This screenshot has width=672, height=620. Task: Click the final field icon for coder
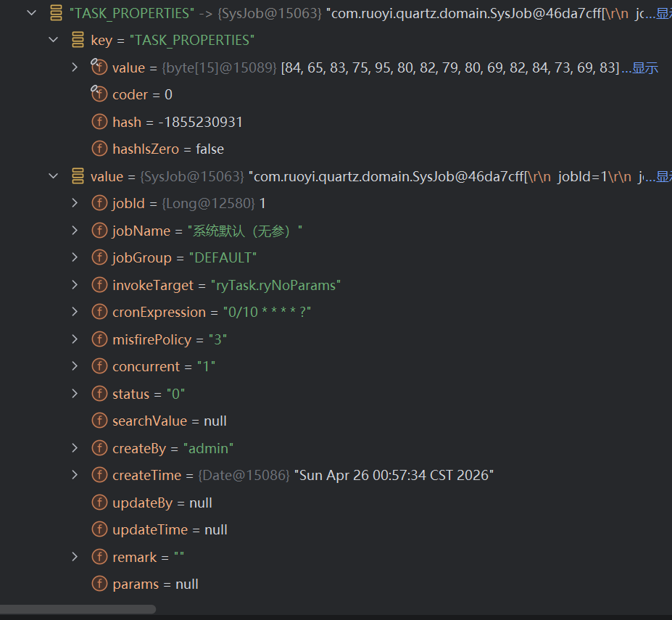(x=99, y=94)
